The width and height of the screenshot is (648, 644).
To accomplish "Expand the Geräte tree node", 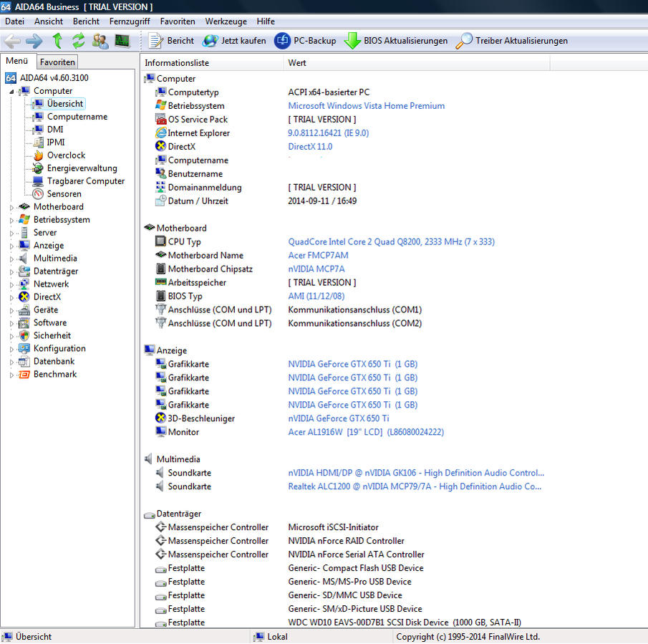I will [x=11, y=310].
